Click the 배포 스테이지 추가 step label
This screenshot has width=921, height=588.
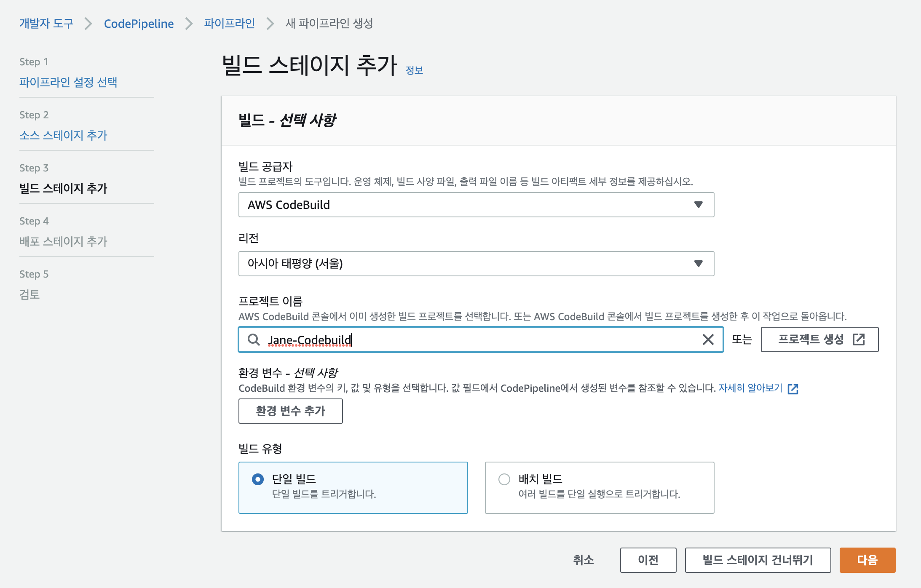click(x=64, y=241)
